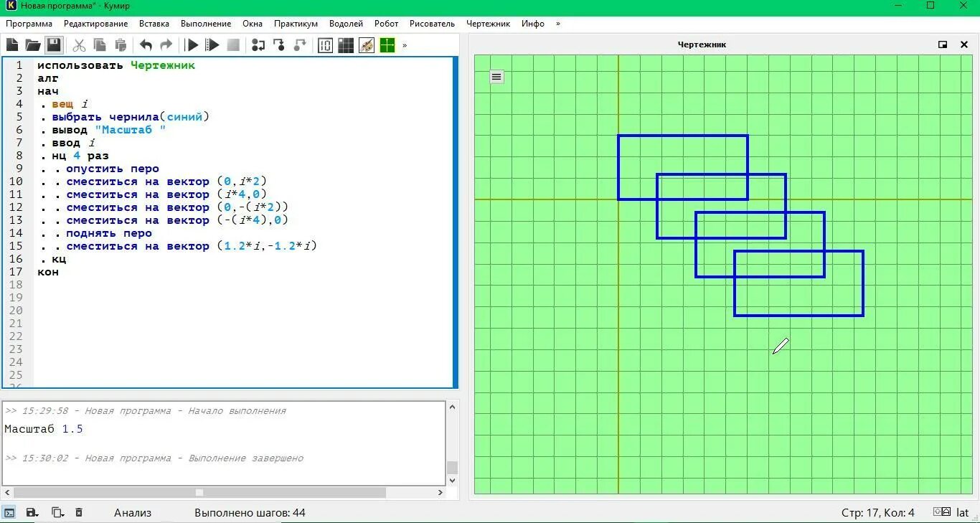Open the Инфо menu
Viewport: 980px width, 523px height.
click(533, 24)
